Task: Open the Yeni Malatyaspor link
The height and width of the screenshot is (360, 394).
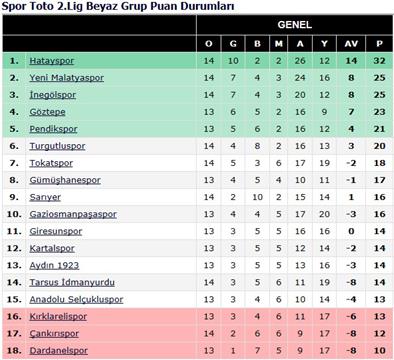Action: [67, 78]
